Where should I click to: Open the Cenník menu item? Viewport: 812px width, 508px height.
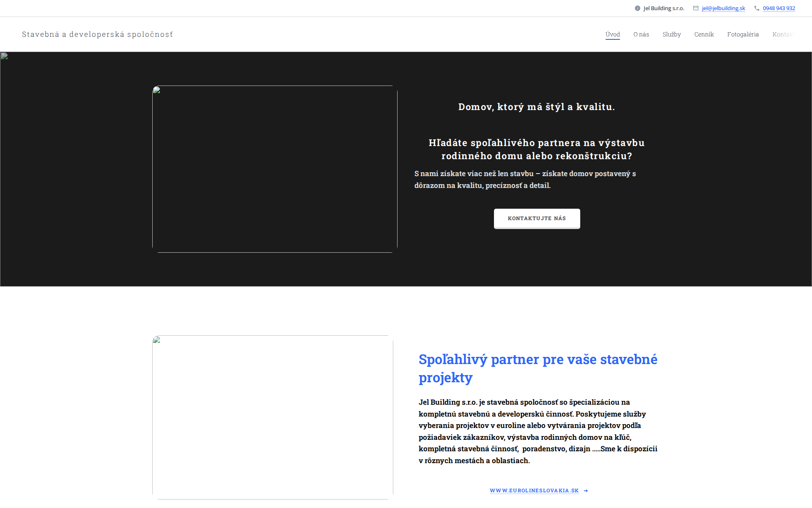[704, 34]
